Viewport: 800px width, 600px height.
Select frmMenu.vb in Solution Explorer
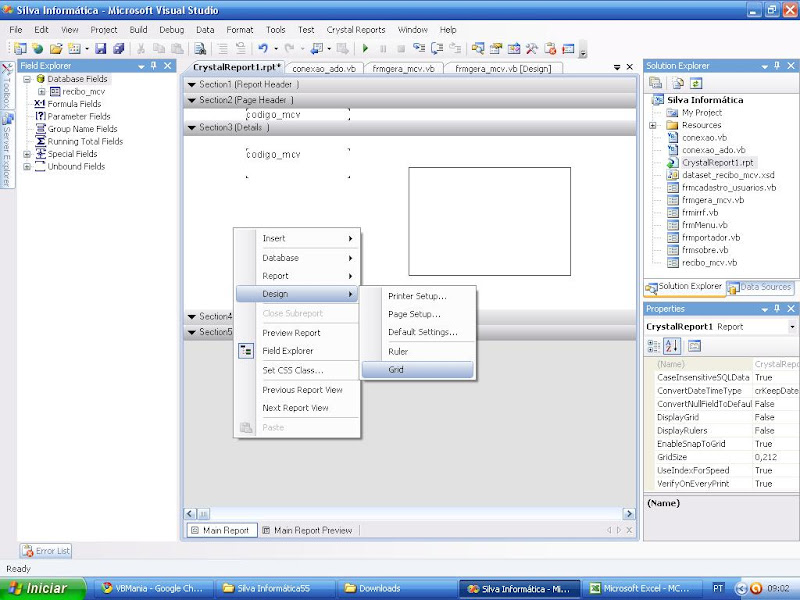(705, 225)
